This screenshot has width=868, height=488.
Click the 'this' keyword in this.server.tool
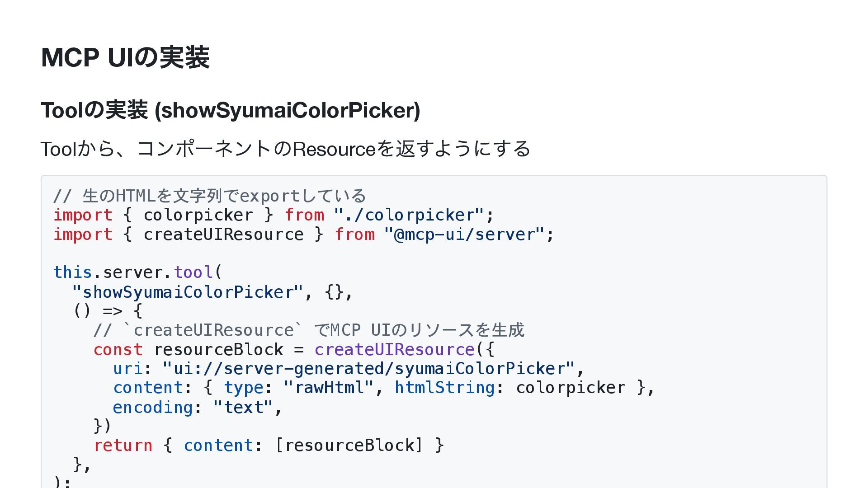coord(73,272)
